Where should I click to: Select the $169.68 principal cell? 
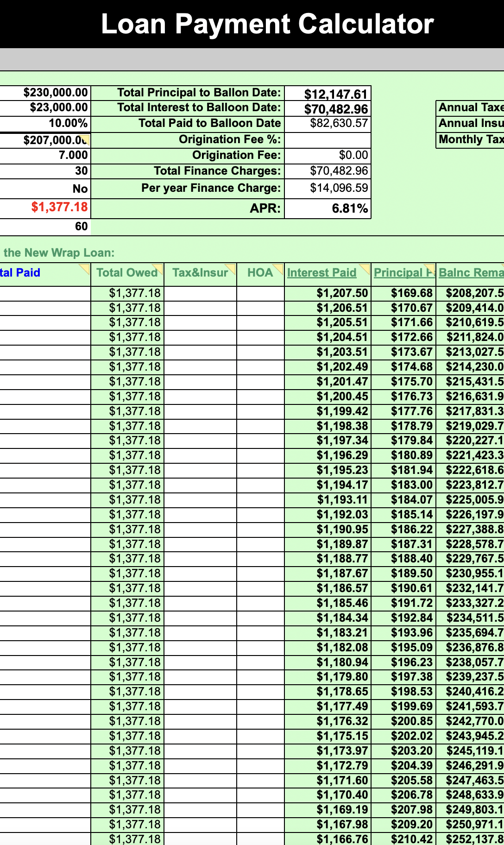(403, 293)
